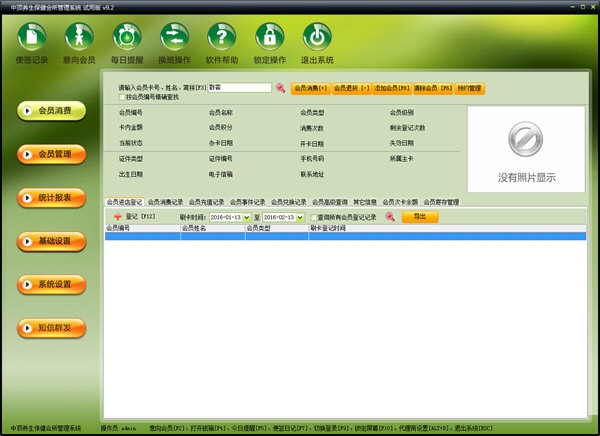
Task: Click the magnifier search icon beside member input
Action: pyautogui.click(x=280, y=88)
